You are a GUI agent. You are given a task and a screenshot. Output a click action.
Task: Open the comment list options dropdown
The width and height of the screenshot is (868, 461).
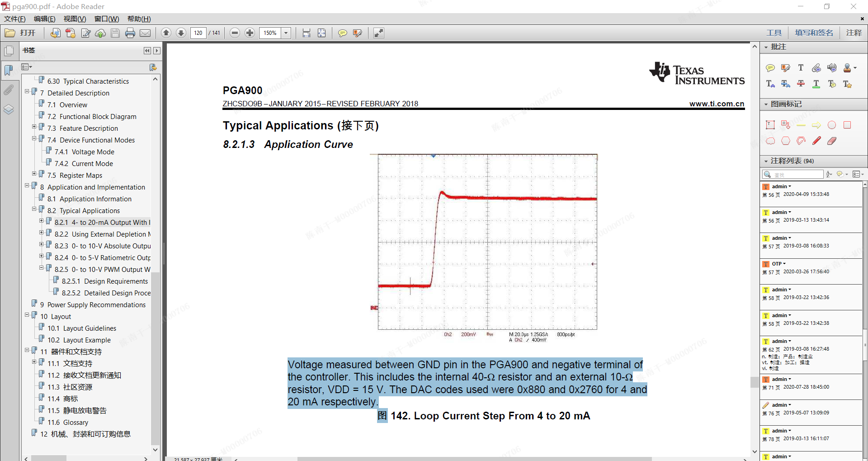858,174
